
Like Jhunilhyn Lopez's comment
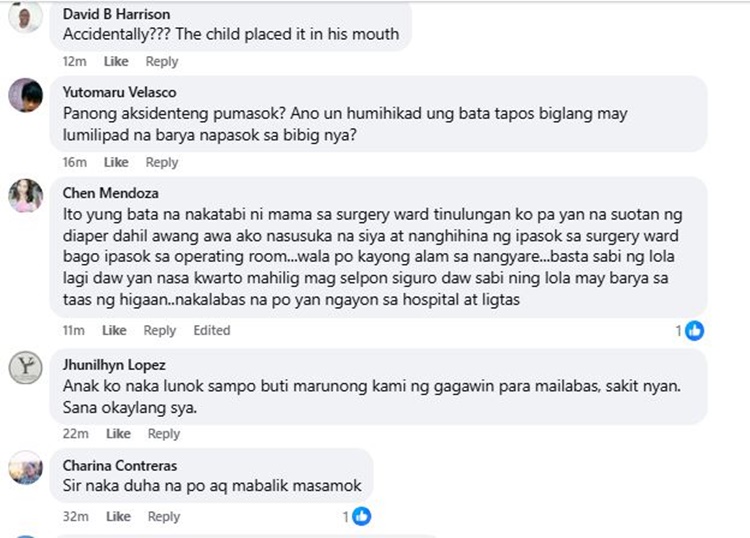tap(118, 434)
